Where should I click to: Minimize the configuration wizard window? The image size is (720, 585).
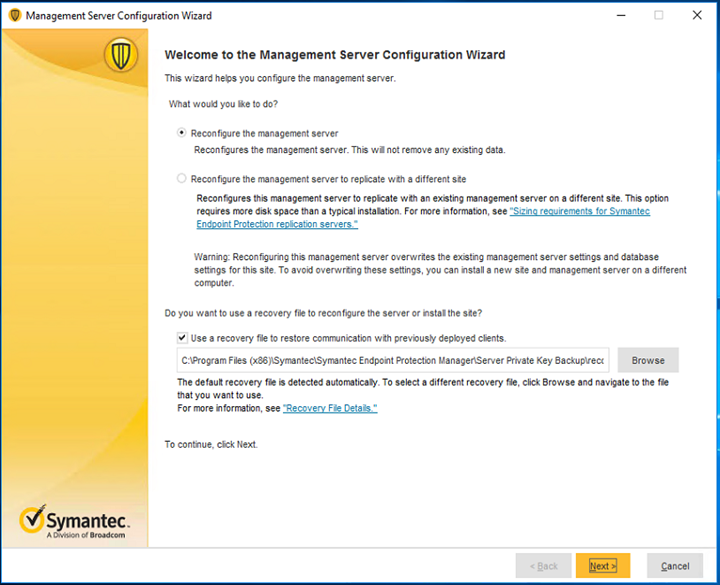[621, 16]
